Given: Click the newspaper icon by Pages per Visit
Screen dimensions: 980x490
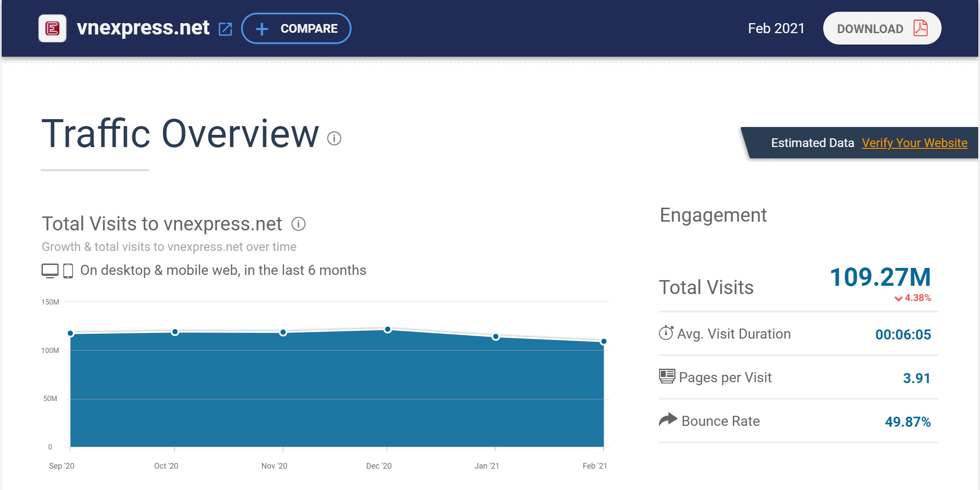Looking at the screenshot, I should pos(667,376).
